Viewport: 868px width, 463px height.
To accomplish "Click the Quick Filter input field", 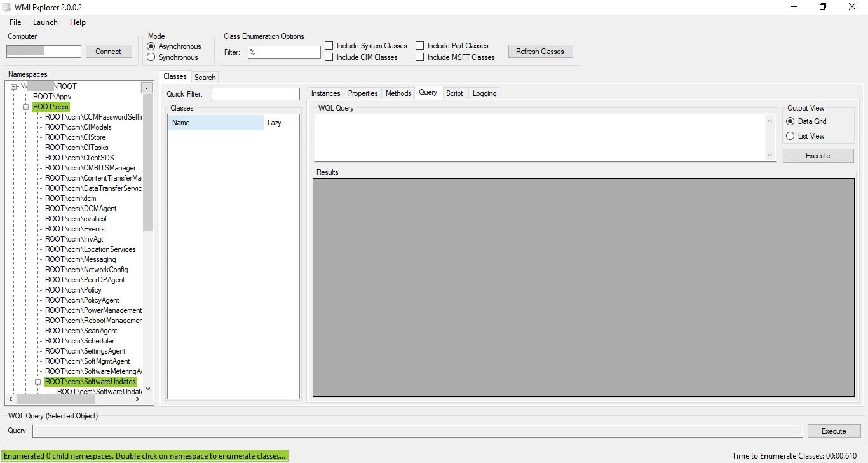I will coord(255,93).
